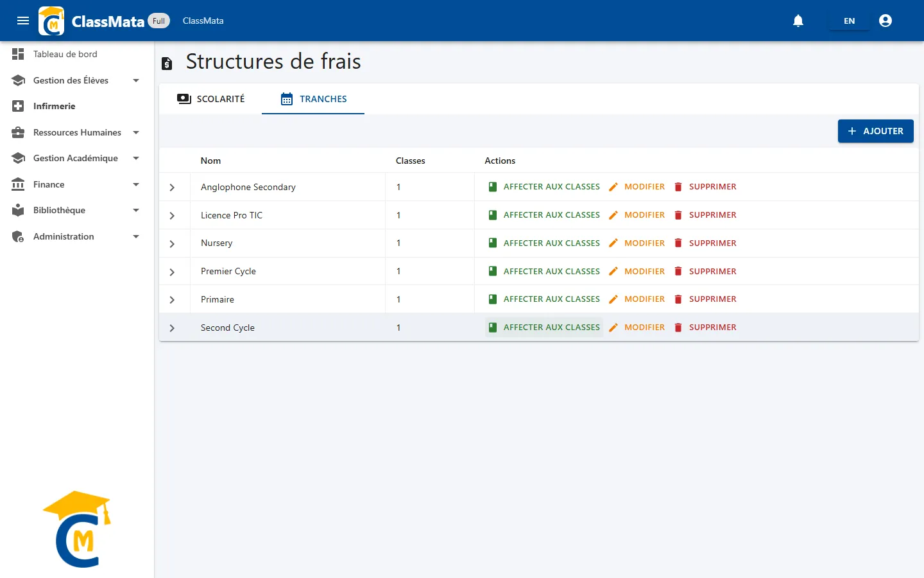Screen dimensions: 924x578
Task: Click the Classes column header
Action: click(x=410, y=161)
